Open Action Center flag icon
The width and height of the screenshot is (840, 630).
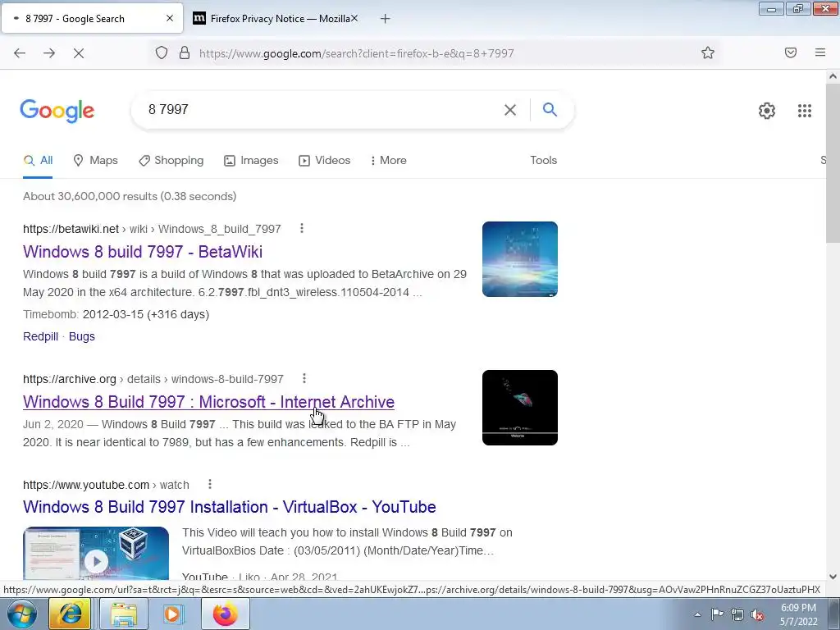tap(717, 614)
